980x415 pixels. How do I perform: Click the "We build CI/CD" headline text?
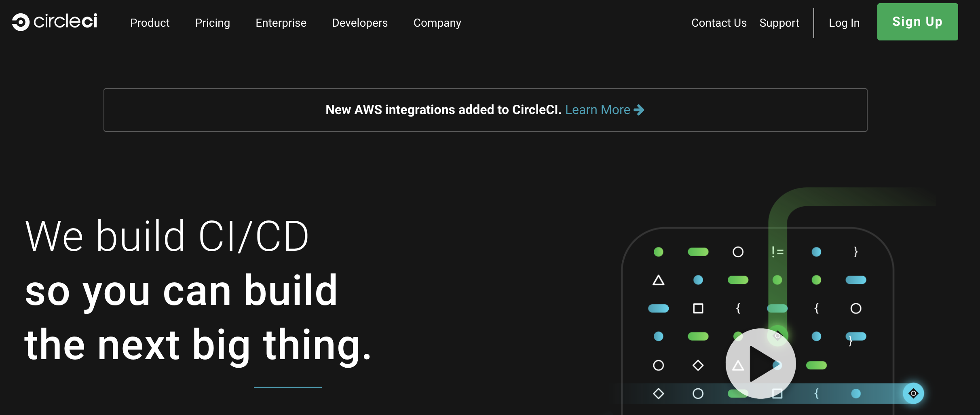pyautogui.click(x=167, y=236)
